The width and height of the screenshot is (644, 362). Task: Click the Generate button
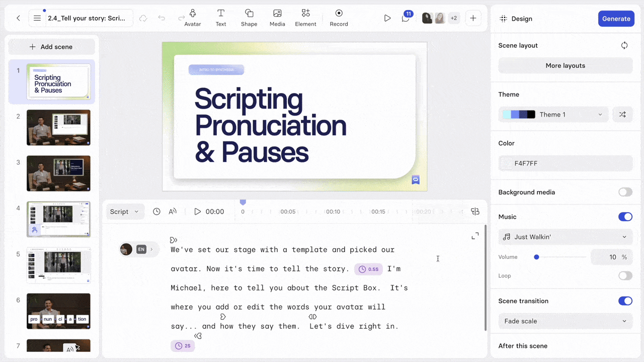click(x=616, y=19)
